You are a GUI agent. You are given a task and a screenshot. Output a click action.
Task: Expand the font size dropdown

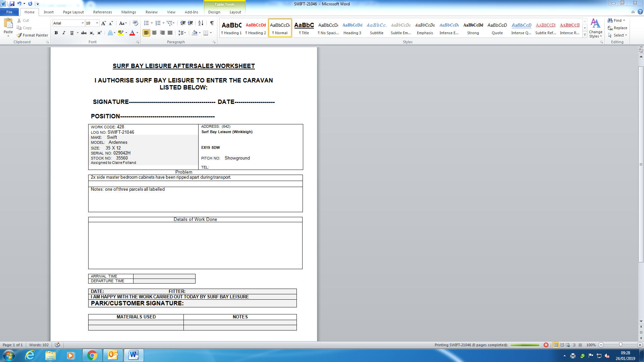tap(97, 23)
